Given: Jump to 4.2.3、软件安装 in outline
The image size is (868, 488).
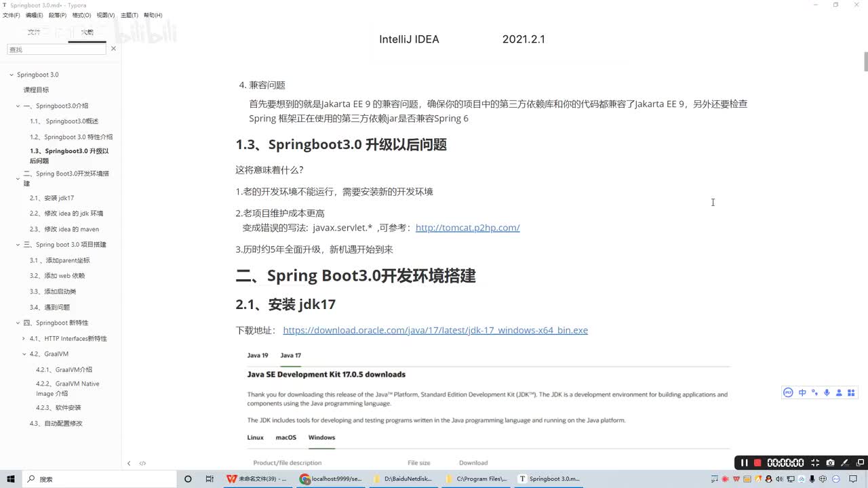Looking at the screenshot, I should 58,408.
